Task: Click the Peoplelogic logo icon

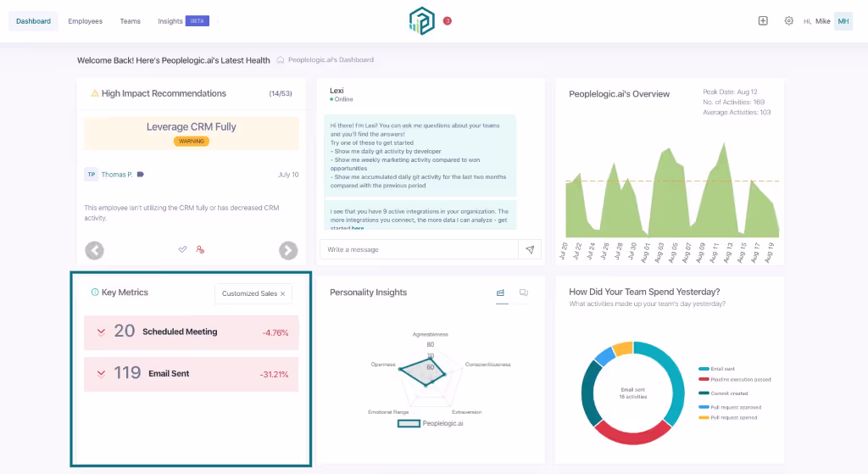Action: click(x=422, y=21)
